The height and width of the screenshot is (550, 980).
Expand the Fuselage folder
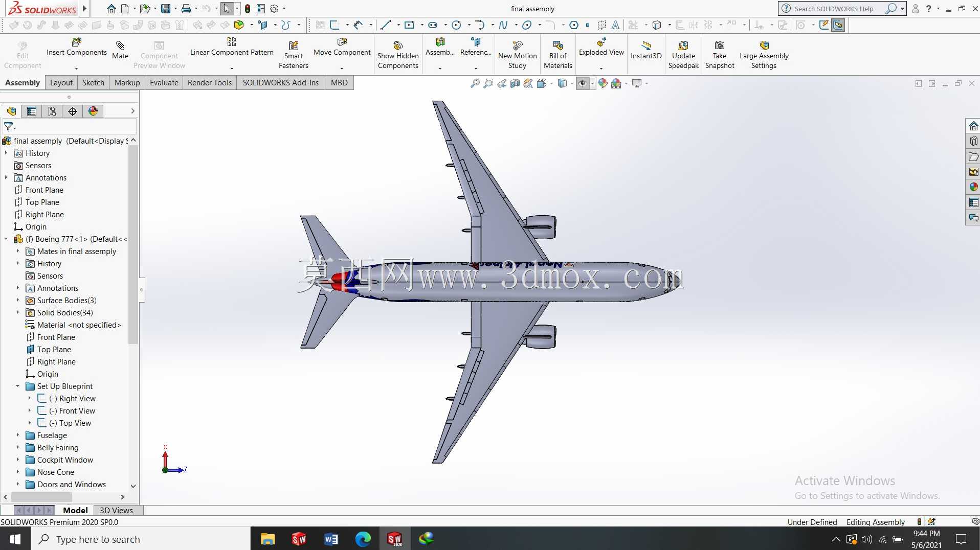[17, 435]
